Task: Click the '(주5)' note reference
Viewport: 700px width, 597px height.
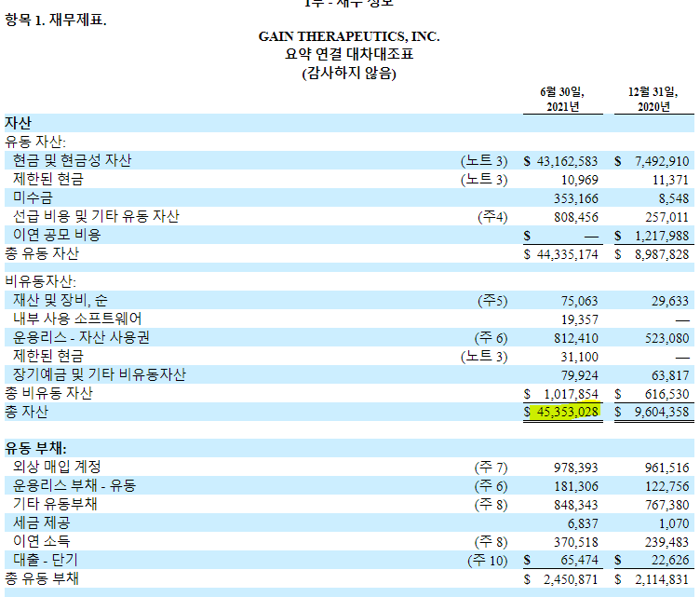Action: [x=492, y=301]
